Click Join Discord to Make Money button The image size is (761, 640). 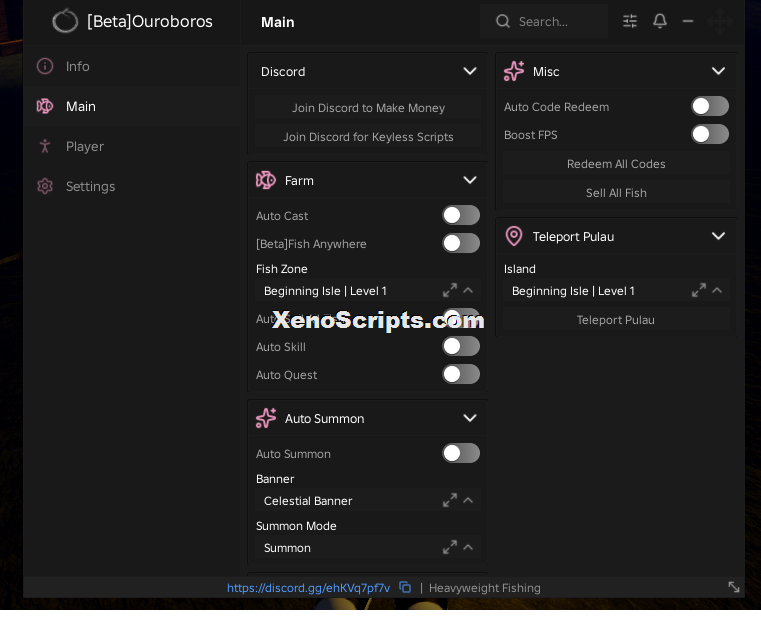coord(368,108)
